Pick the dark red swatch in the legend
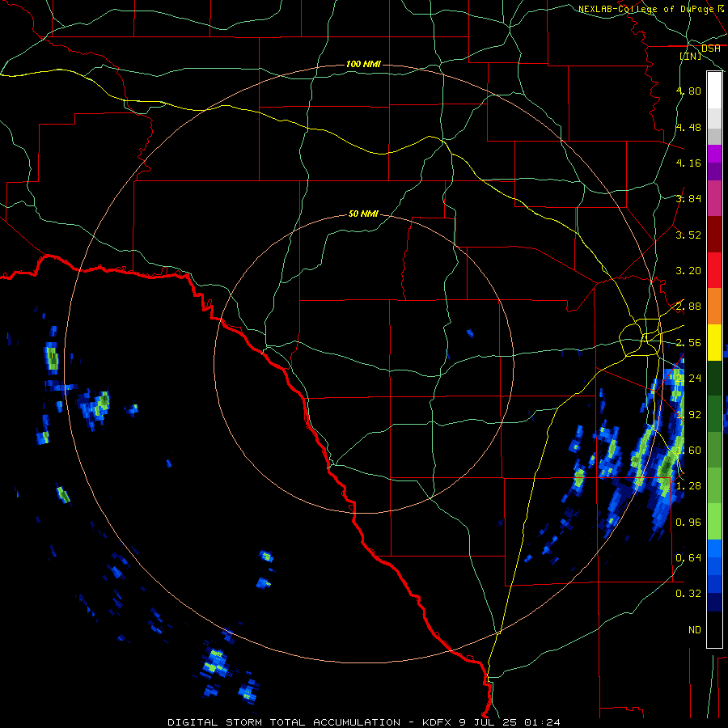Viewport: 728px width, 728px height. click(x=714, y=235)
